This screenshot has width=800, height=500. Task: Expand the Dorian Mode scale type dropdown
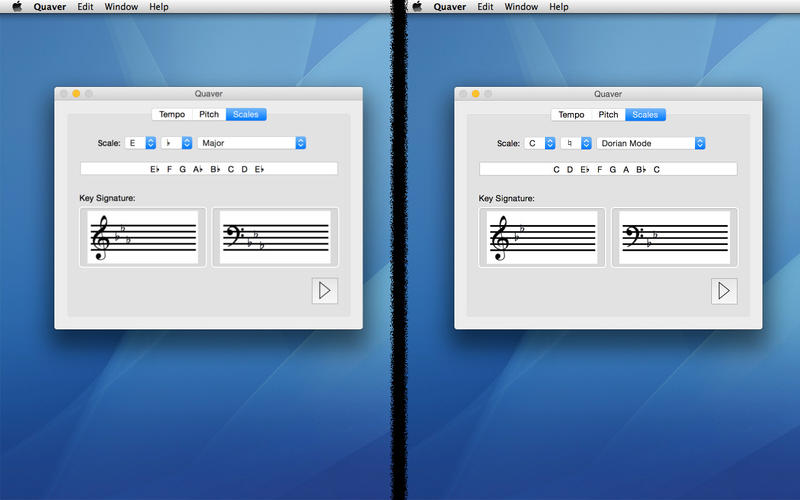(x=651, y=143)
